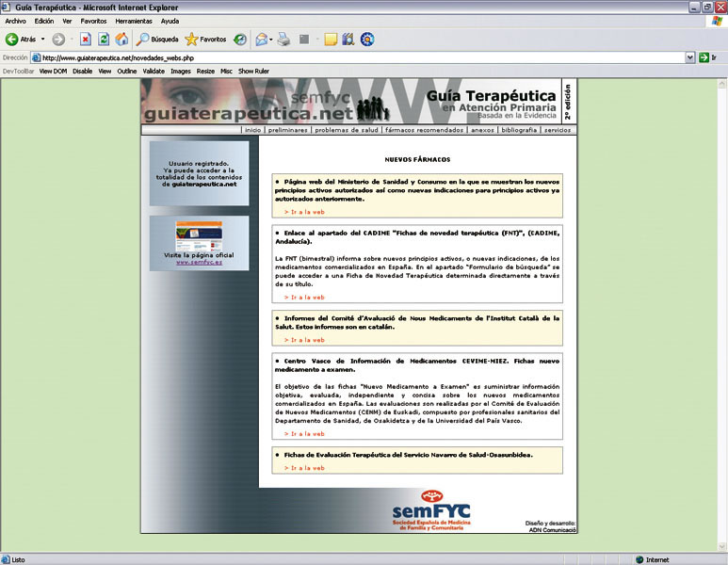The image size is (728, 565).
Task: Click the forward navigation arrow icon
Action: pyautogui.click(x=58, y=40)
